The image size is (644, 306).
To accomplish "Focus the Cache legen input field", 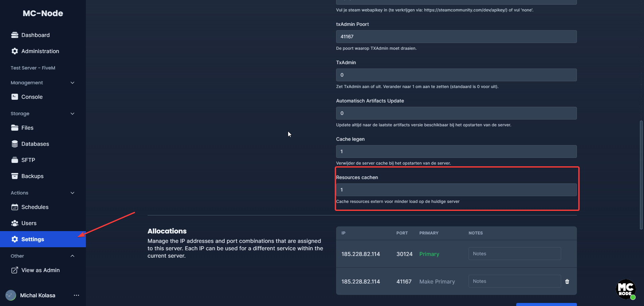I will 457,151.
